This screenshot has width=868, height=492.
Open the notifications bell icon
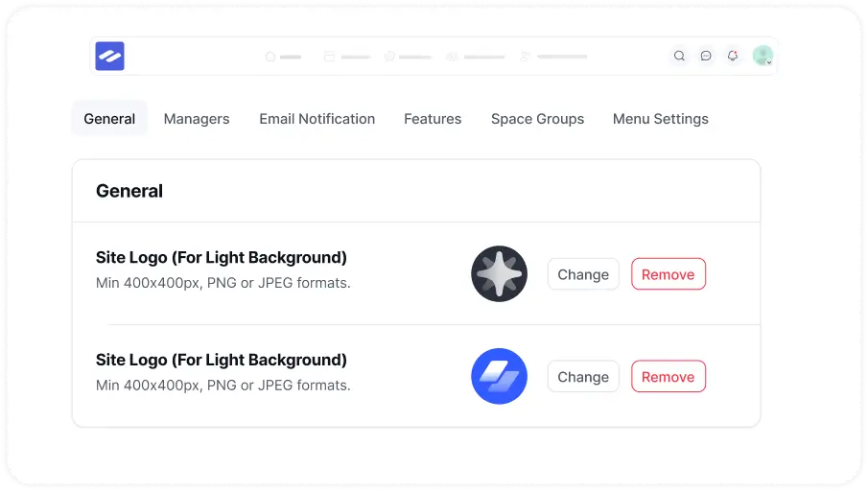pos(733,57)
